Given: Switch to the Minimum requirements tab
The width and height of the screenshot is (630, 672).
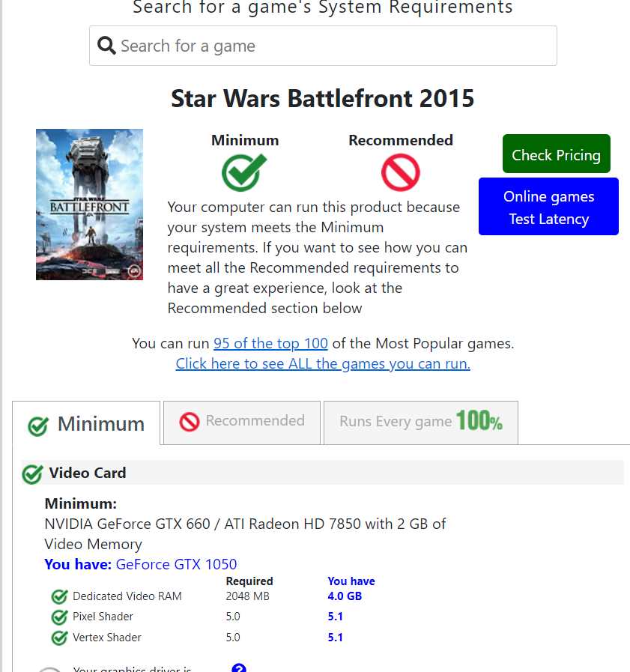Looking at the screenshot, I should [x=86, y=423].
